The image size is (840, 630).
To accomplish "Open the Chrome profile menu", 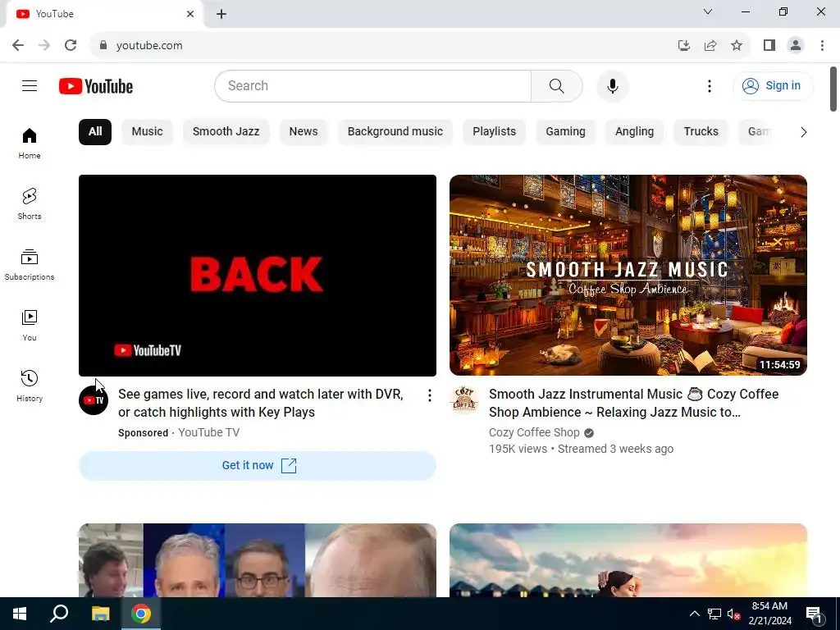I will point(796,45).
